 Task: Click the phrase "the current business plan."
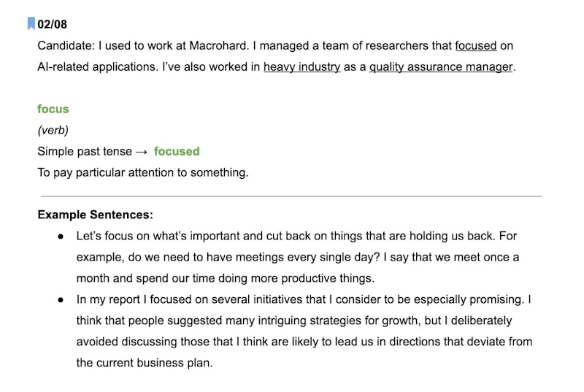[144, 363]
